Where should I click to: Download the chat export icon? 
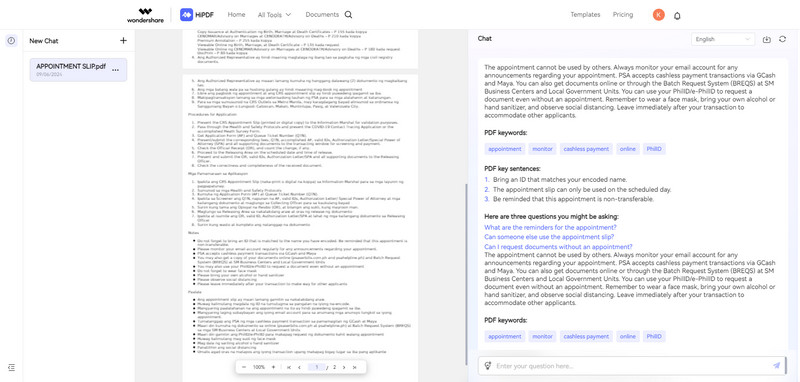[x=766, y=39]
